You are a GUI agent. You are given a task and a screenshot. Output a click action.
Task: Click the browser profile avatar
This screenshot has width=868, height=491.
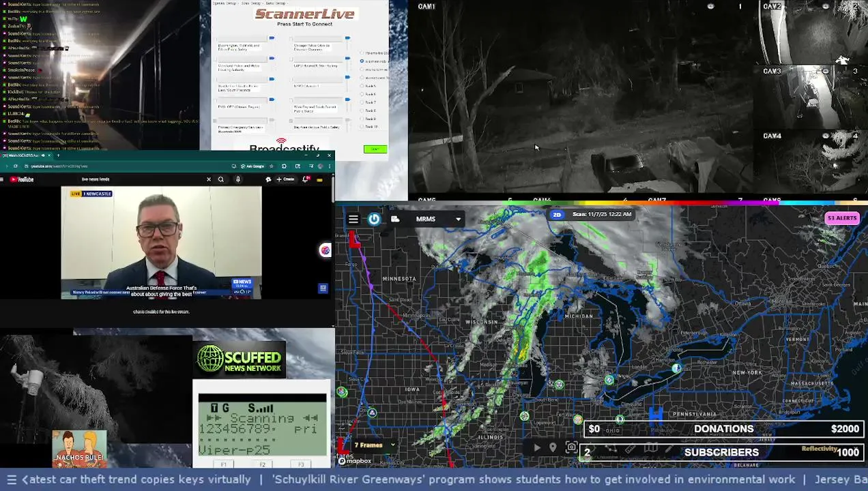pyautogui.click(x=320, y=166)
